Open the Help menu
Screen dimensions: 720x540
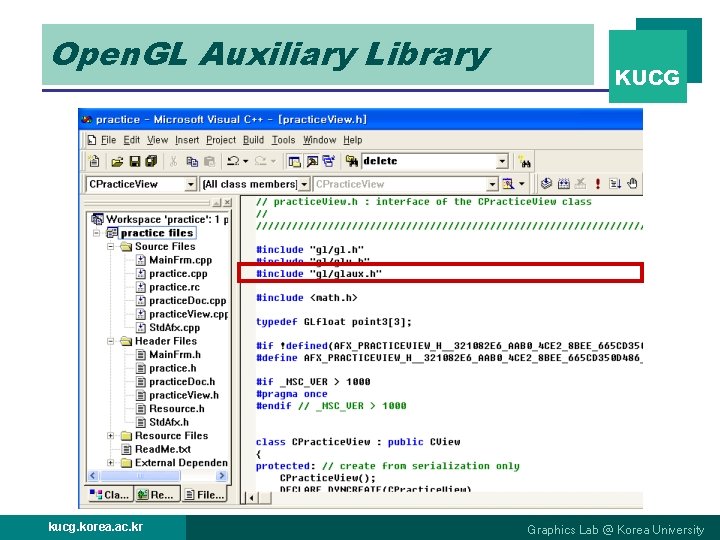[x=353, y=140]
